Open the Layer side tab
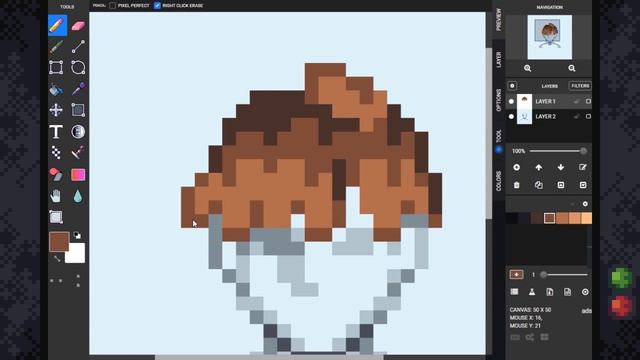Image resolution: width=640 pixels, height=360 pixels. pos(498,60)
